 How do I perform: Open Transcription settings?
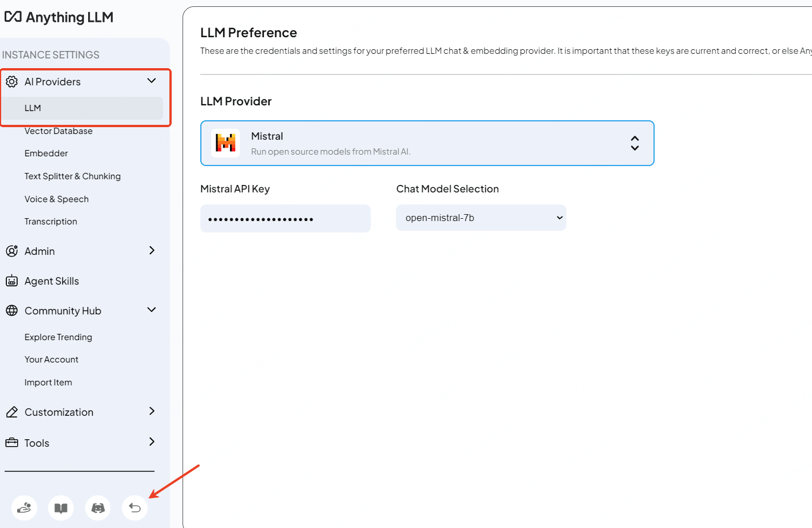coord(51,222)
